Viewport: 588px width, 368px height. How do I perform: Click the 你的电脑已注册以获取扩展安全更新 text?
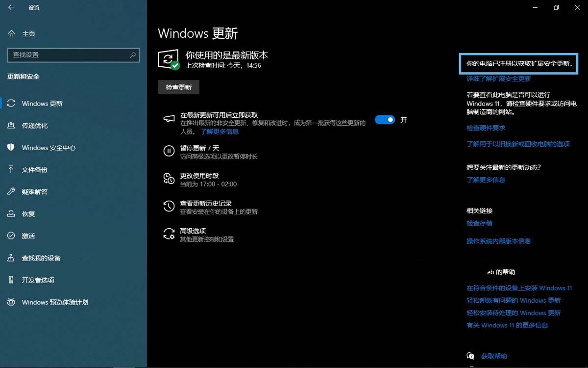(x=519, y=64)
